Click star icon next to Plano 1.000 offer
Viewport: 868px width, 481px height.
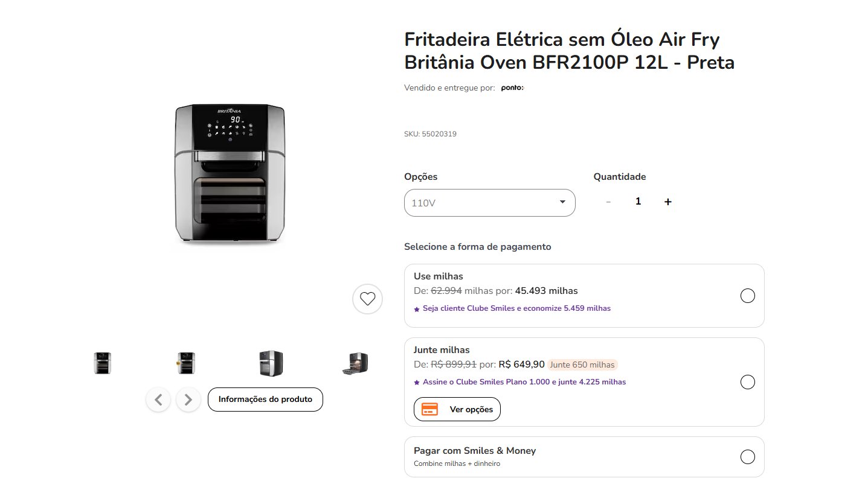point(417,383)
